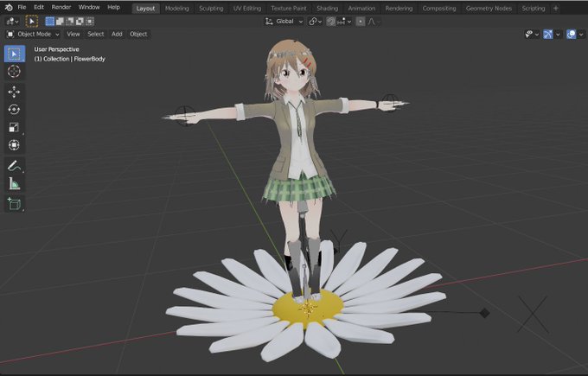588x376 pixels.
Task: Click the girl character's head in viewport
Action: pyautogui.click(x=291, y=68)
